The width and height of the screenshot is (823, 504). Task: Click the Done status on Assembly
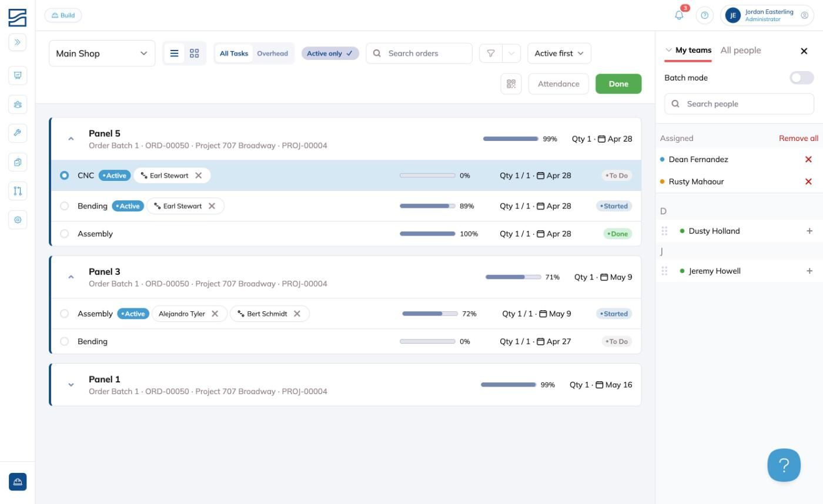tap(618, 234)
